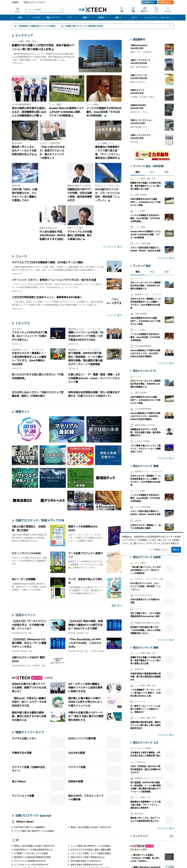Expand the ランキング navigation dropdown
The height and width of the screenshot is (868, 187).
click(x=150, y=18)
